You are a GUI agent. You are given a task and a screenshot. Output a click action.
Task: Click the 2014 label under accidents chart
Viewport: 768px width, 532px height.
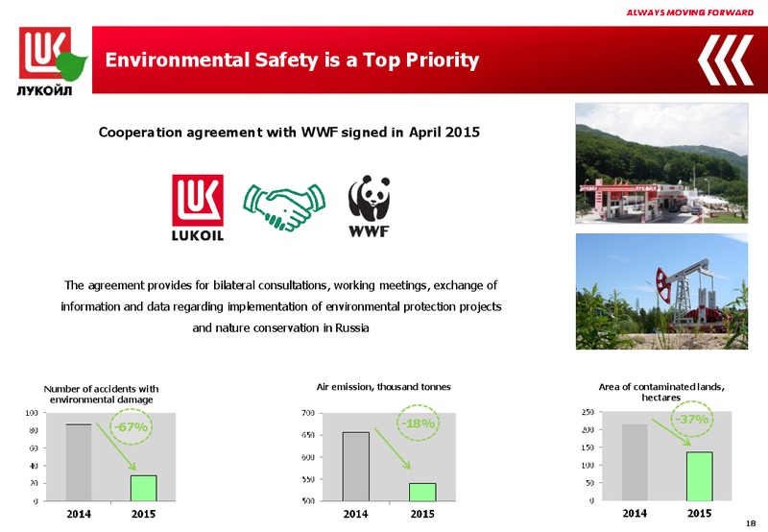click(x=79, y=514)
